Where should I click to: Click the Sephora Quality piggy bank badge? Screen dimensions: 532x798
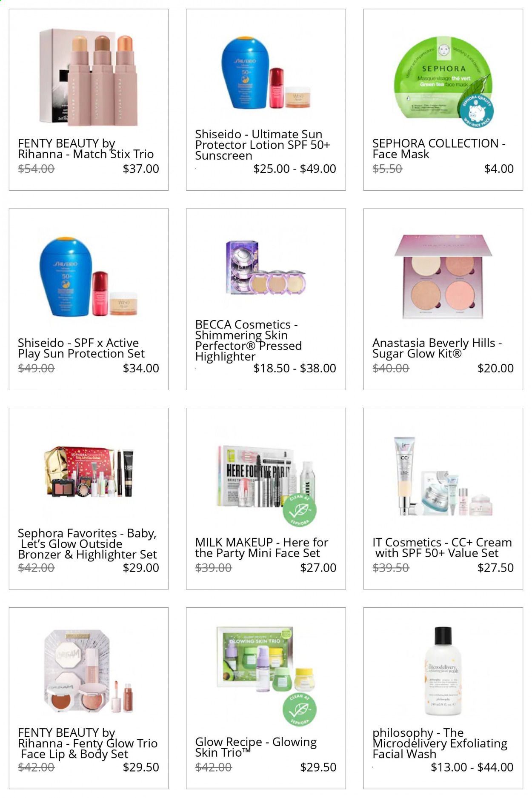[477, 110]
